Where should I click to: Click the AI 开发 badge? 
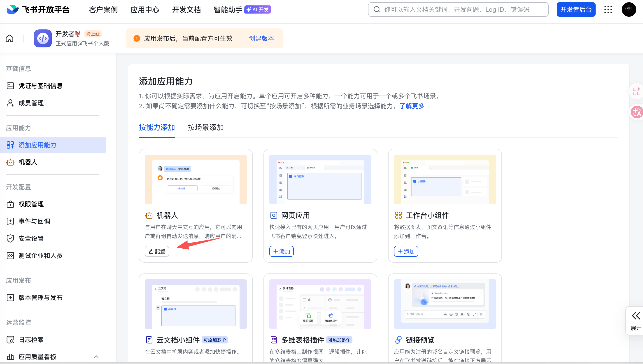click(x=257, y=9)
